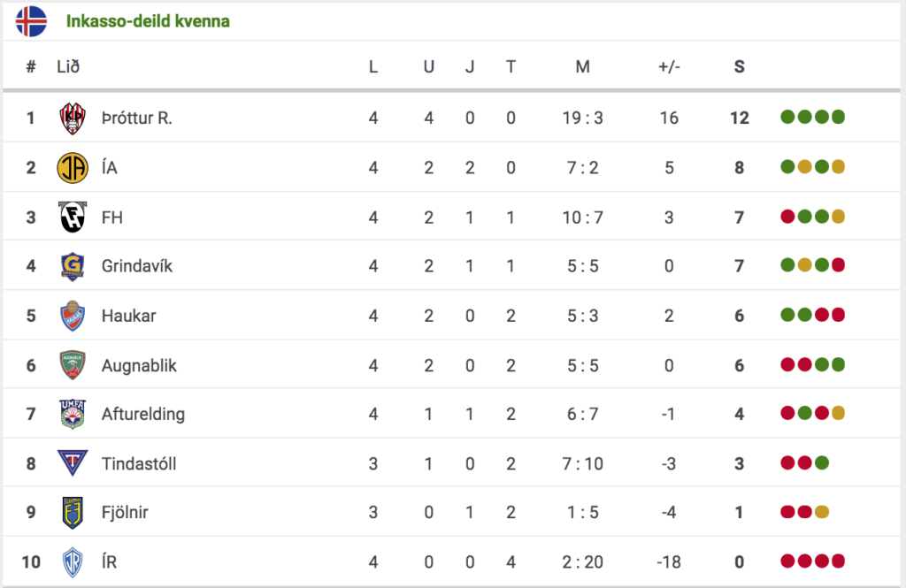Image resolution: width=906 pixels, height=588 pixels.
Task: Click the Augnablik green crest
Action: pyautogui.click(x=73, y=365)
